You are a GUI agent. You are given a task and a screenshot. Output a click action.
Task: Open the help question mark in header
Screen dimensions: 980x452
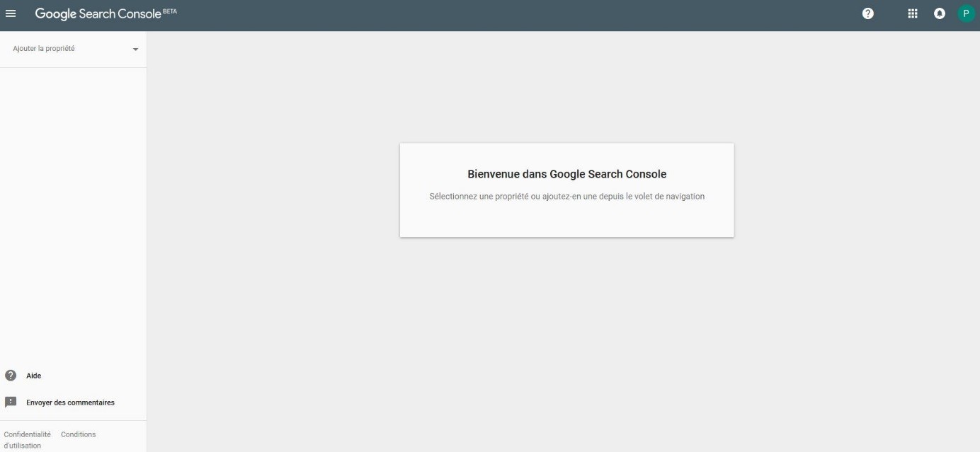pos(867,13)
